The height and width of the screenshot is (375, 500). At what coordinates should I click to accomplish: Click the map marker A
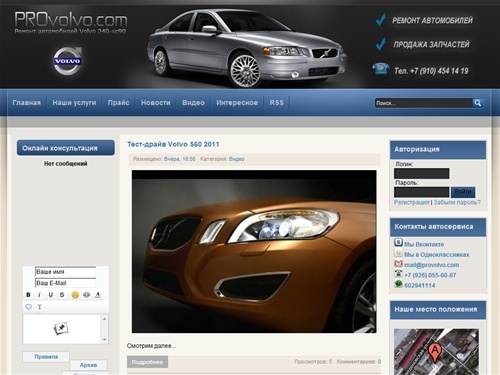pos(434,353)
